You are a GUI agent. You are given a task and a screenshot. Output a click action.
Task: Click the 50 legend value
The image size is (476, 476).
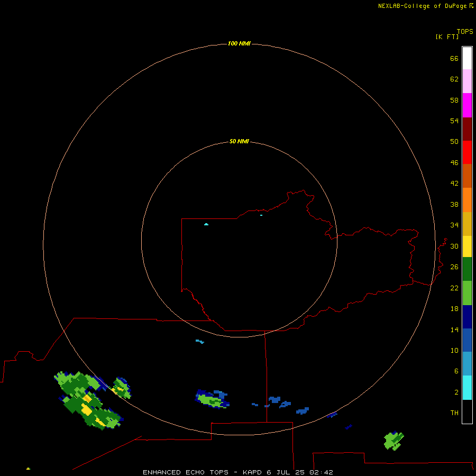(454, 141)
